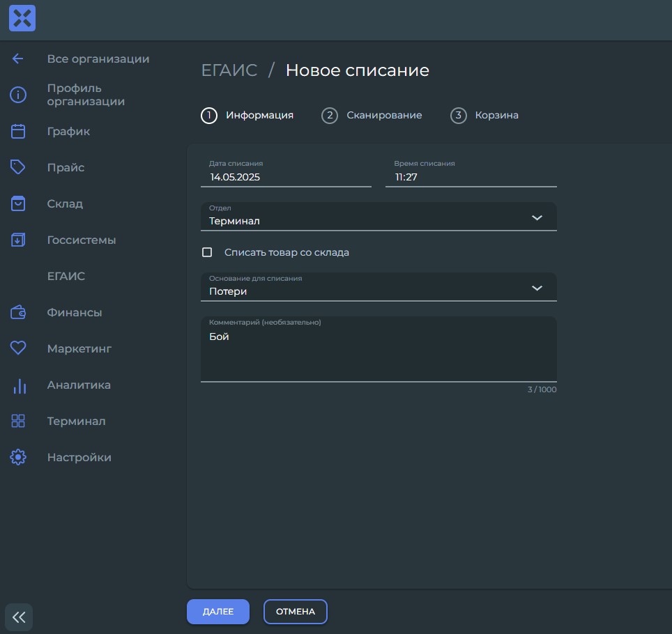
Task: Click the Дата списания field 14.05.2025
Action: click(x=286, y=173)
